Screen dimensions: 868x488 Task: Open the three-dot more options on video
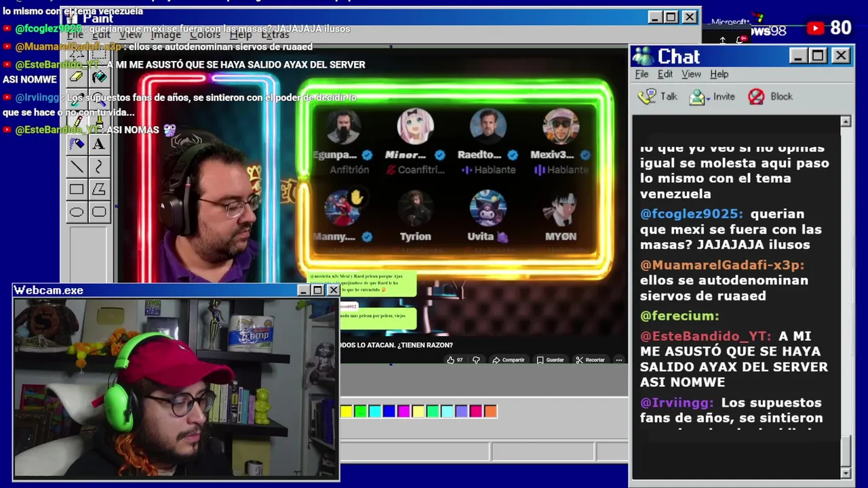click(x=618, y=360)
